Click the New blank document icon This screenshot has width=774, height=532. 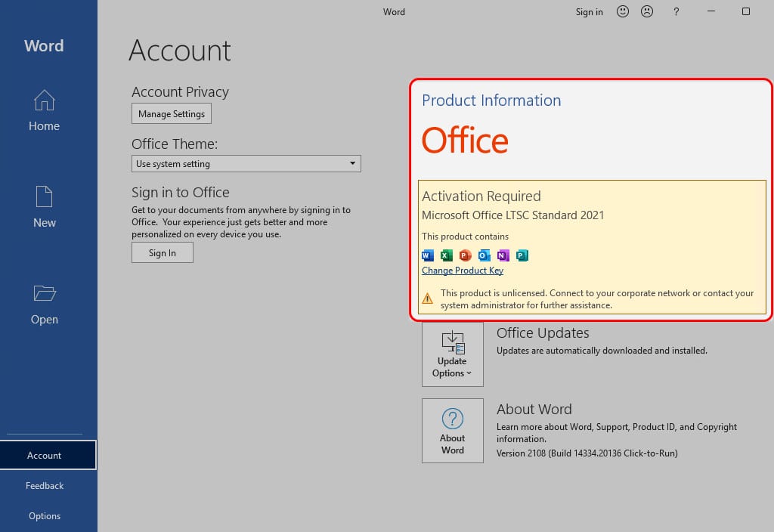point(45,196)
